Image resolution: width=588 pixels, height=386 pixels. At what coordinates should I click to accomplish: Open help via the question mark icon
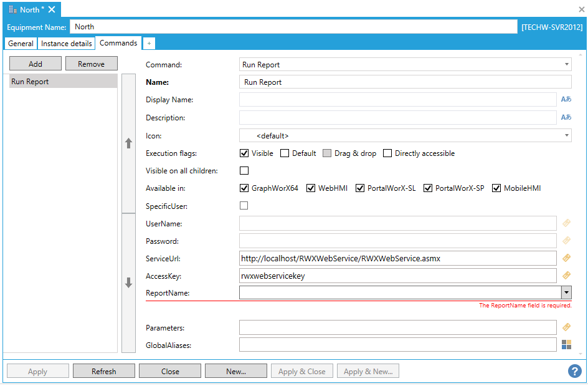pos(574,371)
